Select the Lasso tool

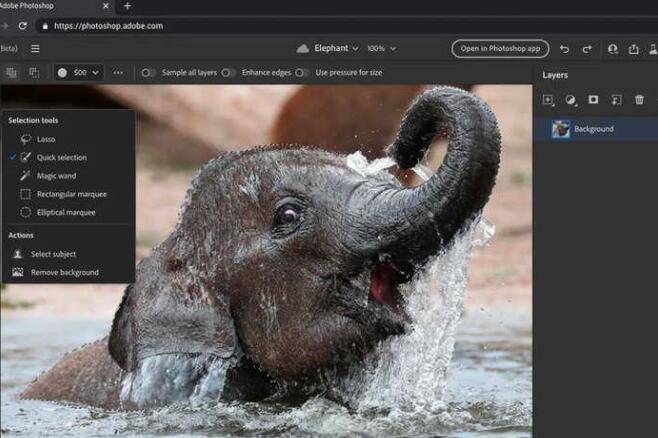pos(46,139)
